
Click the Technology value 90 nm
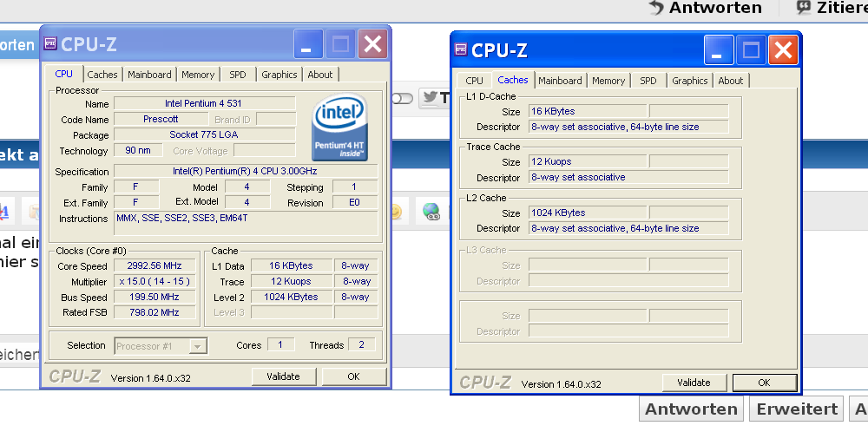point(138,150)
